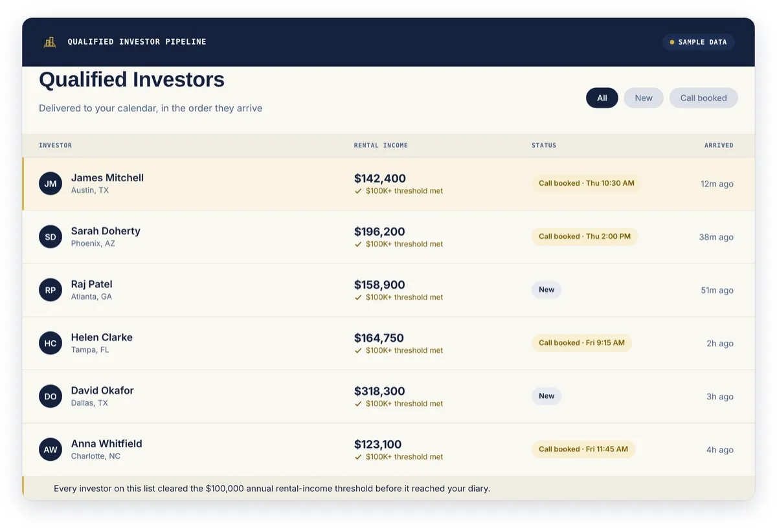Viewport: 777px width, 532px height.
Task: Click the Status column header
Action: pyautogui.click(x=544, y=145)
